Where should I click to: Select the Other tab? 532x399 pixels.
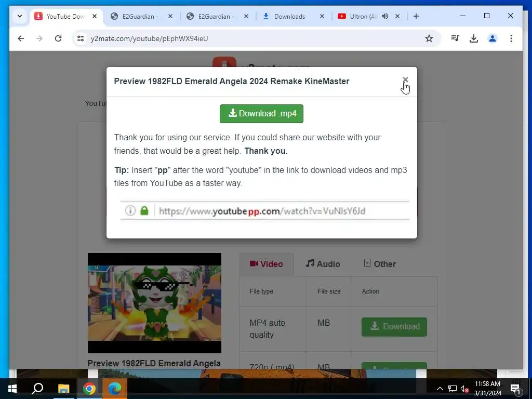(380, 264)
